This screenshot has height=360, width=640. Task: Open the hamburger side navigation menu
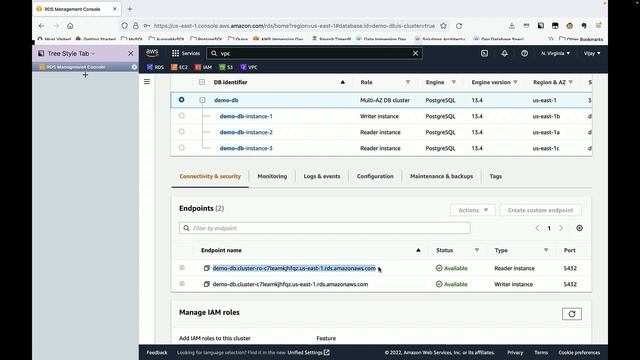pos(147,82)
